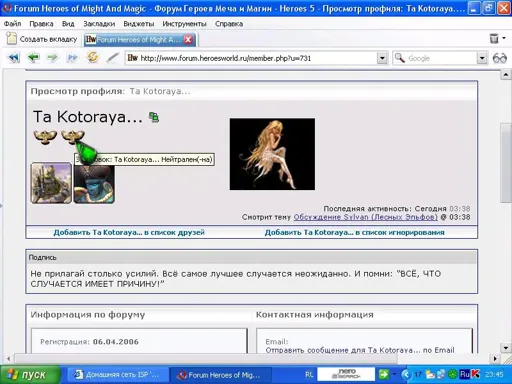Screen dimensions: 512x384
Task: Click the armored warrior award thumbnail
Action: pos(51,183)
